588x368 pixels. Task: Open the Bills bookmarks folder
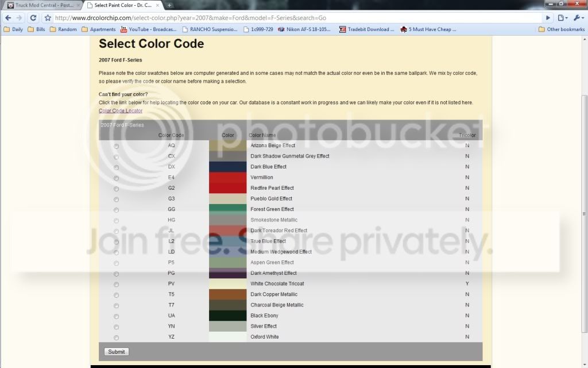pyautogui.click(x=36, y=29)
